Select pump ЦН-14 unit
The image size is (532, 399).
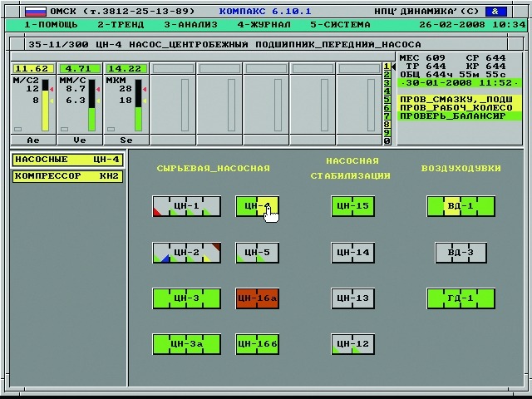click(x=352, y=253)
